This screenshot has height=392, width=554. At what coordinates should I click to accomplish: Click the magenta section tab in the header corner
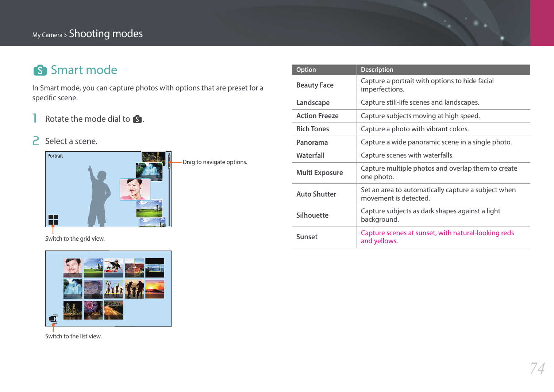tap(542, 23)
